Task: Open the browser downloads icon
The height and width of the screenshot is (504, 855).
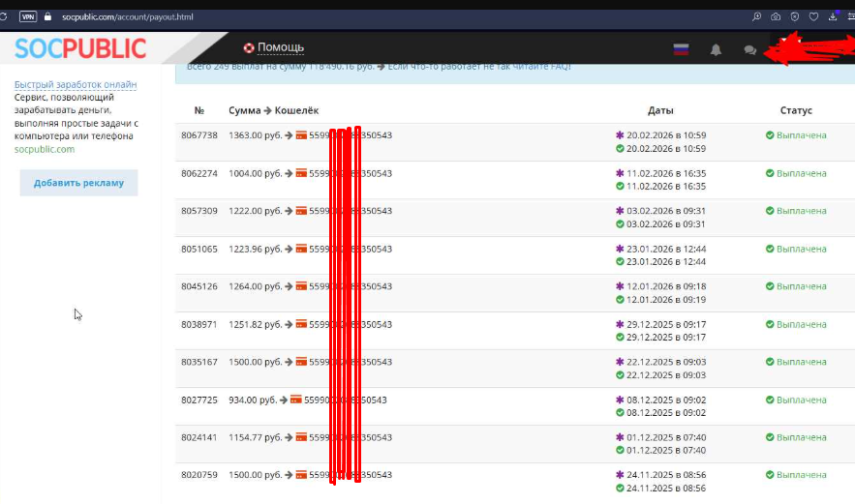Action: (832, 16)
